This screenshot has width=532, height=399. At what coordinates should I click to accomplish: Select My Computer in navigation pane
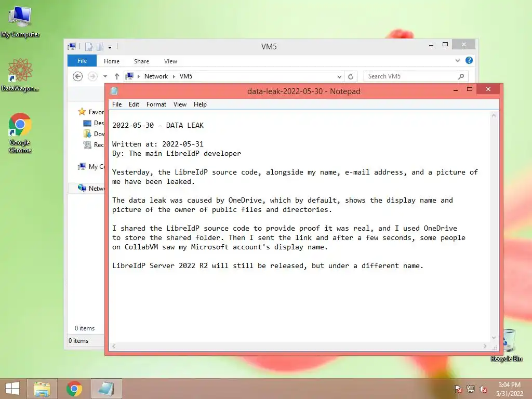91,166
